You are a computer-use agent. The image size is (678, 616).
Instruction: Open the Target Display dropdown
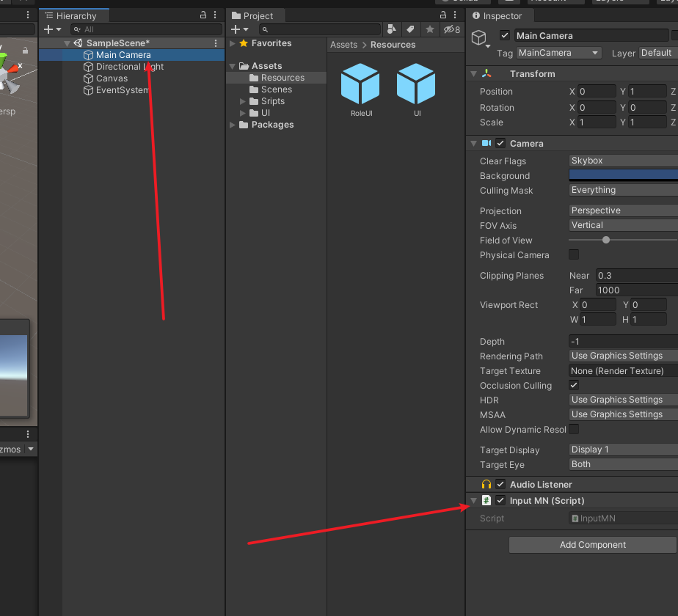pyautogui.click(x=623, y=449)
